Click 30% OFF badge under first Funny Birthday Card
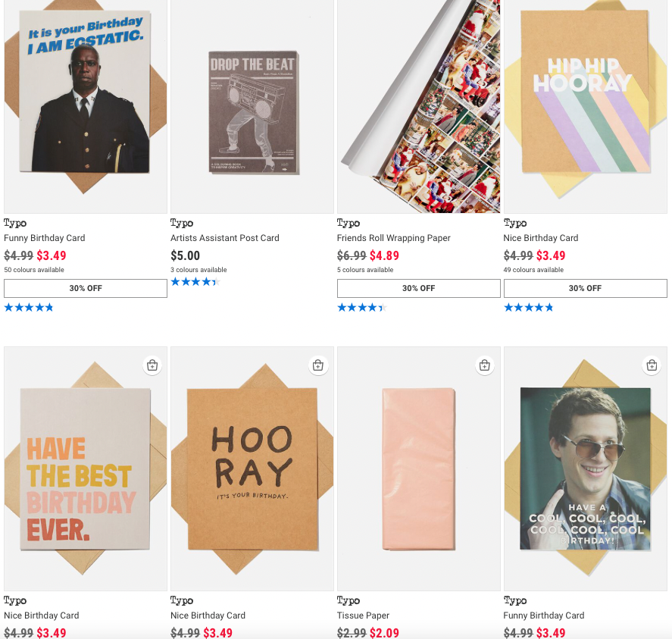The image size is (672, 639). pos(86,288)
